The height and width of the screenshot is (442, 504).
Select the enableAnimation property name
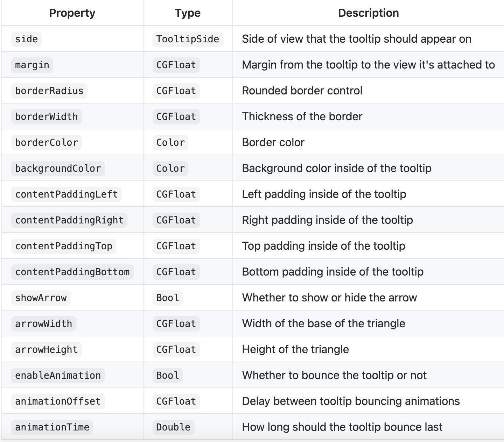[x=58, y=375]
